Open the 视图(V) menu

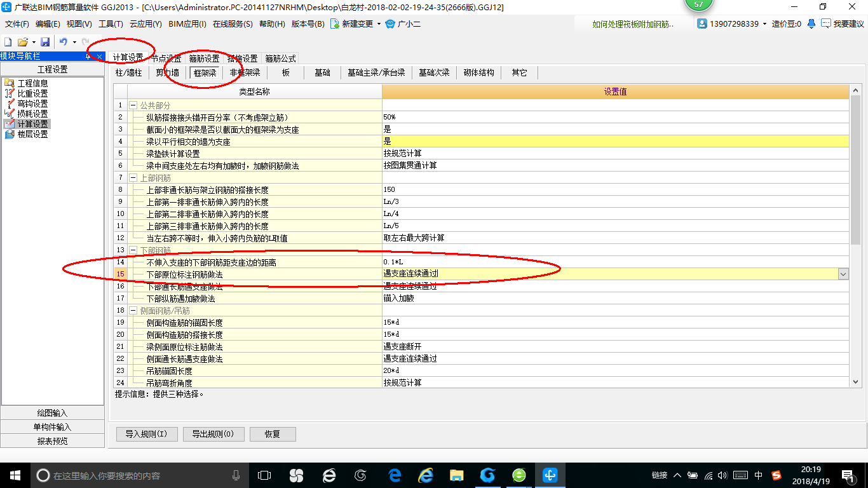click(x=79, y=24)
